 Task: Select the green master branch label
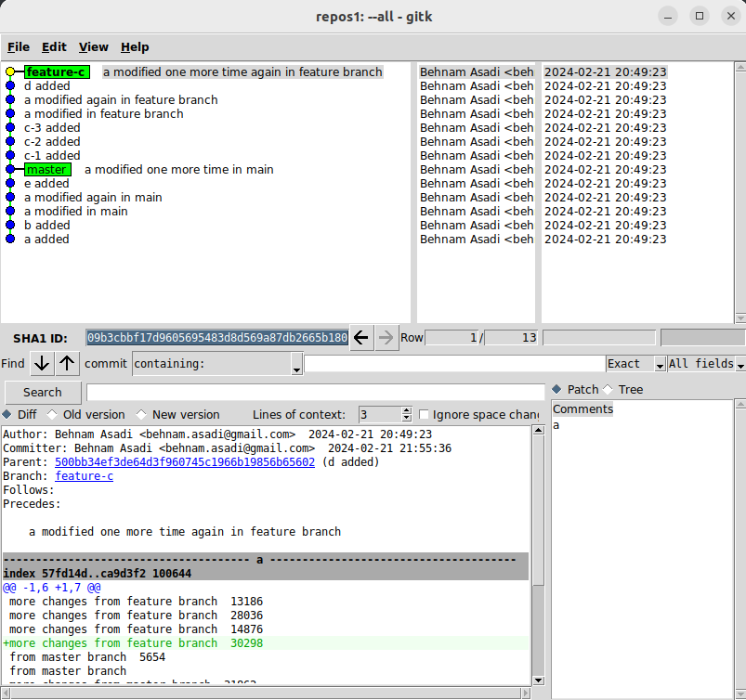[x=46, y=170]
